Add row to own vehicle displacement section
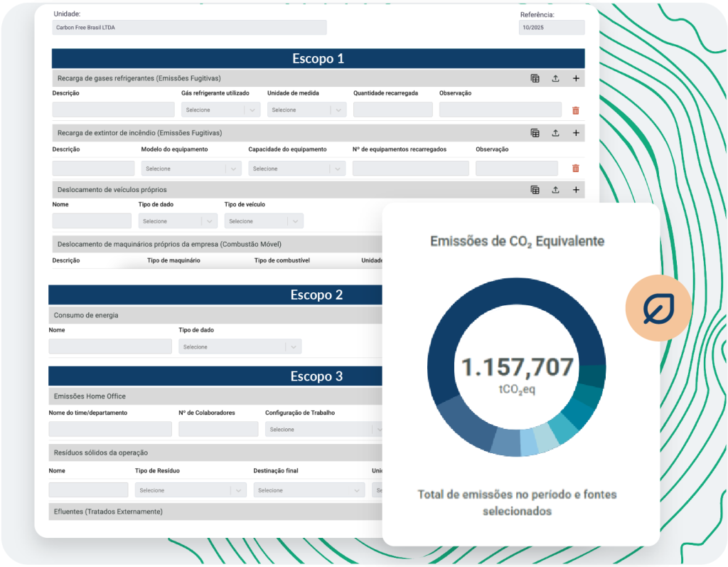This screenshot has width=728, height=567. click(x=576, y=190)
